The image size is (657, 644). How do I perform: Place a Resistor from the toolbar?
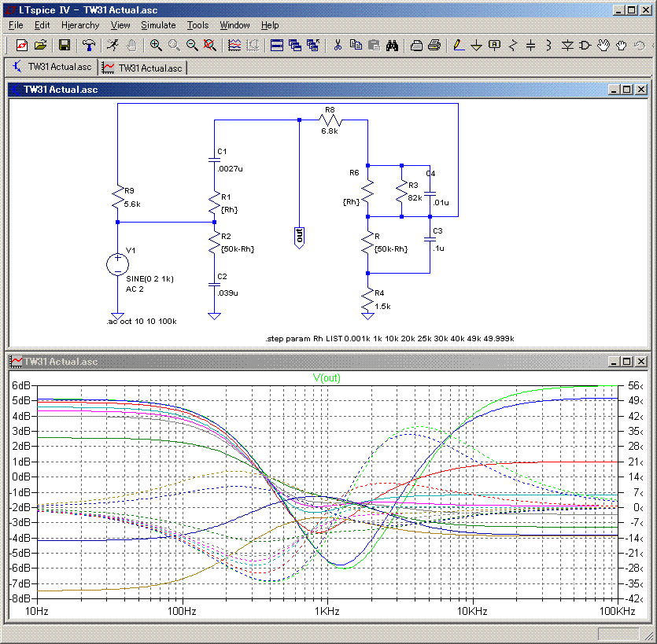[513, 45]
